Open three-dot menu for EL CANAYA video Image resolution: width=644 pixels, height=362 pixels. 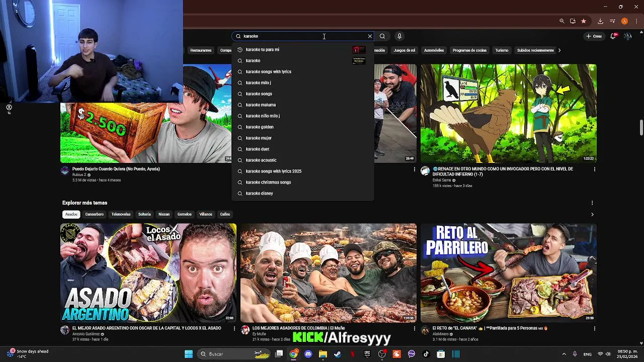pyautogui.click(x=594, y=328)
